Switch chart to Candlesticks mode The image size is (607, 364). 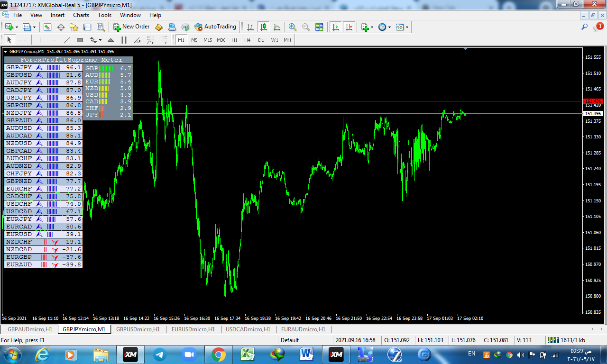(263, 27)
